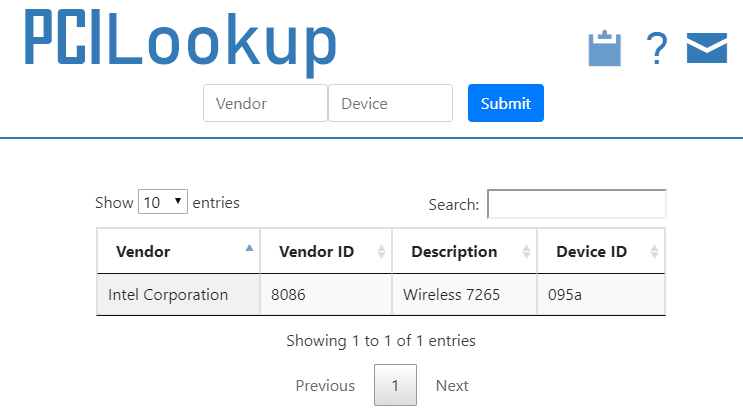Sort by Vendor ID column header
This screenshot has height=414, width=743.
point(326,251)
